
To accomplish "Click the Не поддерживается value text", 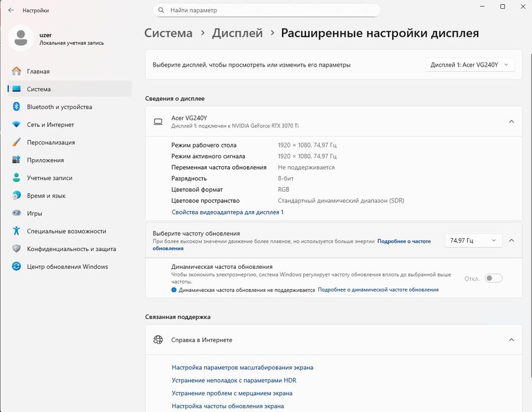I will [x=306, y=167].
